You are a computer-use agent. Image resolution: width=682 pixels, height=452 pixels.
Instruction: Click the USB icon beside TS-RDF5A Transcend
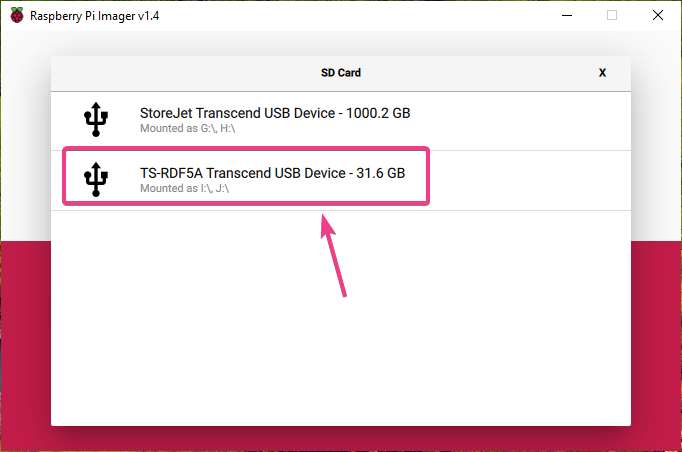[x=96, y=180]
